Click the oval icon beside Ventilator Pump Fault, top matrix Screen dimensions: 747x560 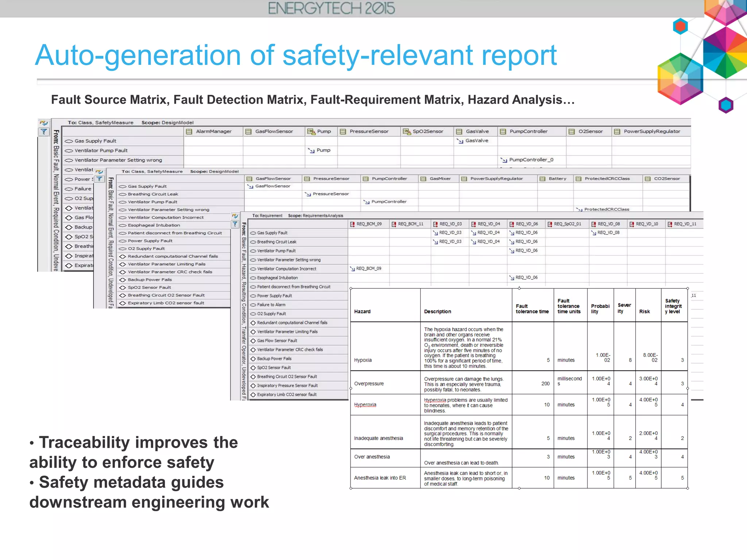[69, 151]
